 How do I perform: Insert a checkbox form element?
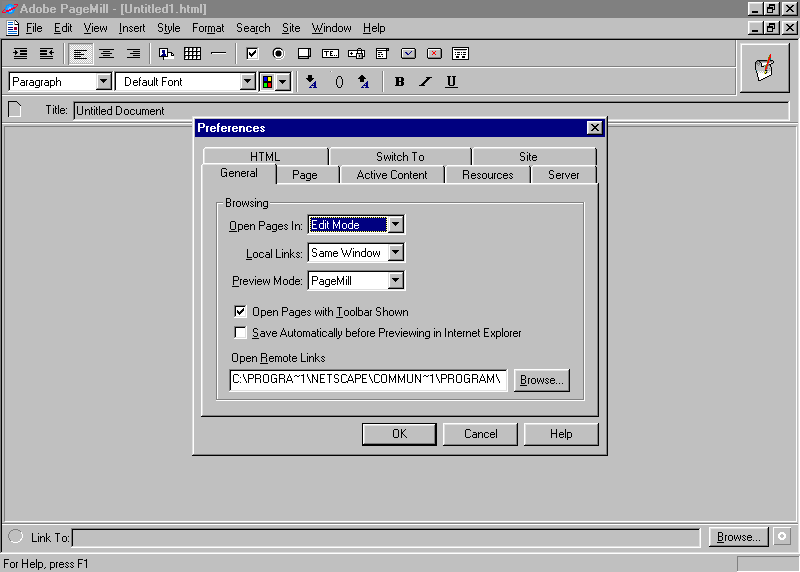coord(252,54)
